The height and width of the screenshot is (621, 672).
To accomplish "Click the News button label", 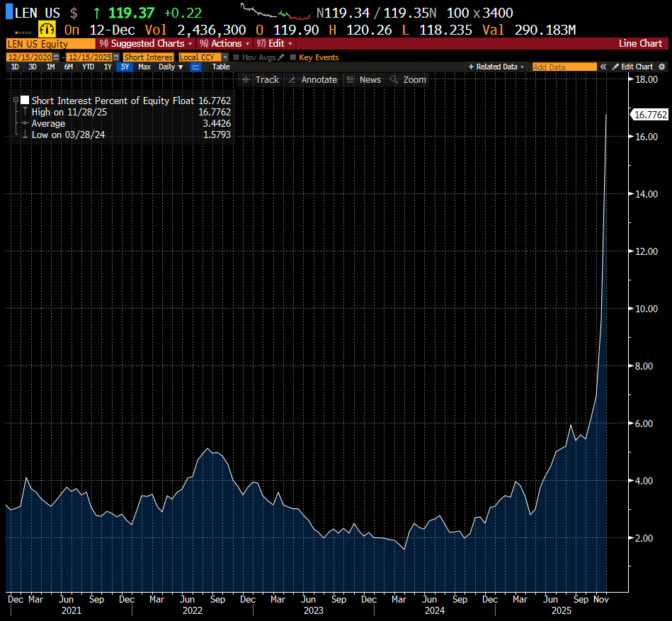I will coord(370,80).
